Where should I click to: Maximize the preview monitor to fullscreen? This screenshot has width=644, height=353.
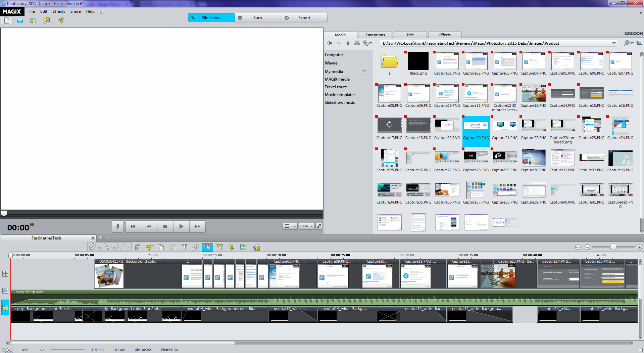(319, 226)
